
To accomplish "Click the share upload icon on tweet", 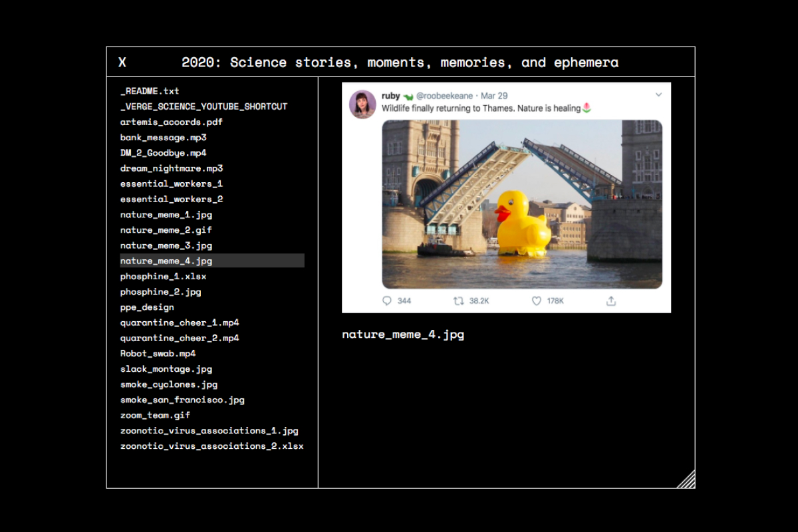I will pos(611,301).
